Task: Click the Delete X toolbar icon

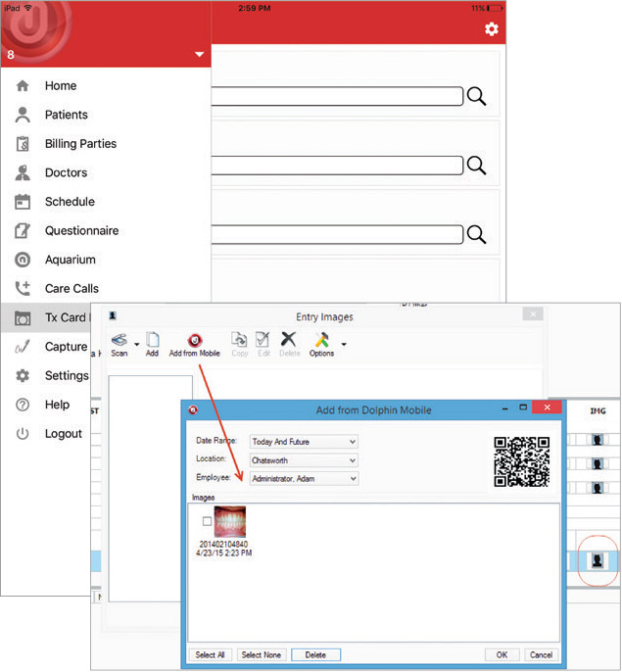Action: [289, 339]
